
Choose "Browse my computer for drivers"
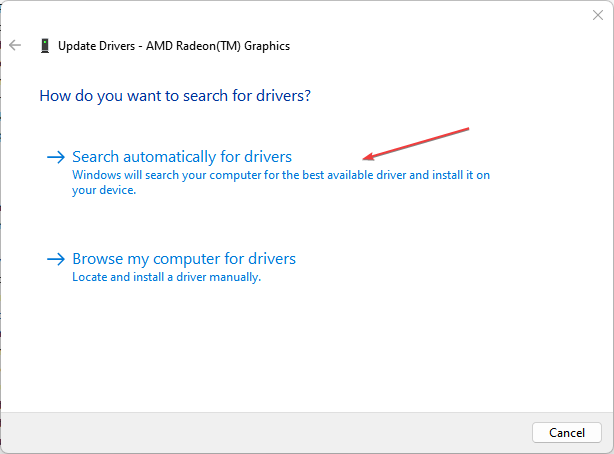tap(184, 259)
